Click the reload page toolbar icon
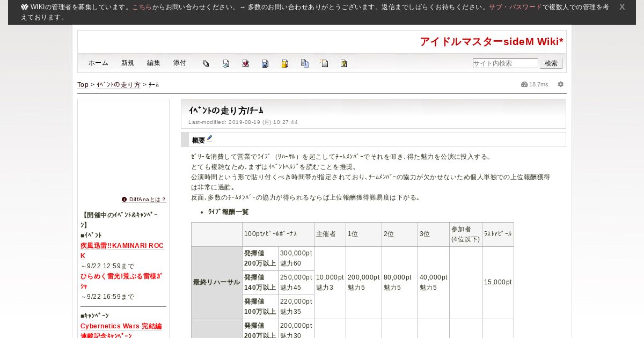Image resolution: width=644 pixels, height=338 pixels. pyautogui.click(x=226, y=63)
